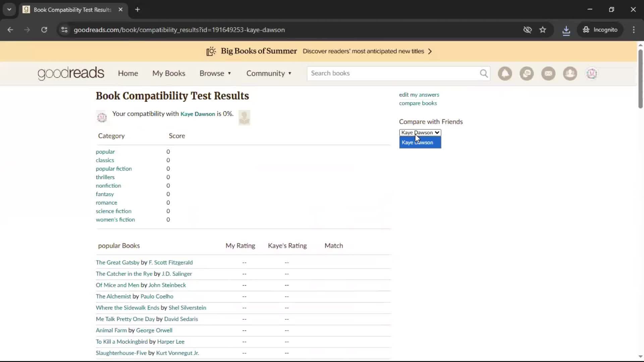The image size is (644, 362).
Task: Open the profile avatar menu
Action: [592, 73]
